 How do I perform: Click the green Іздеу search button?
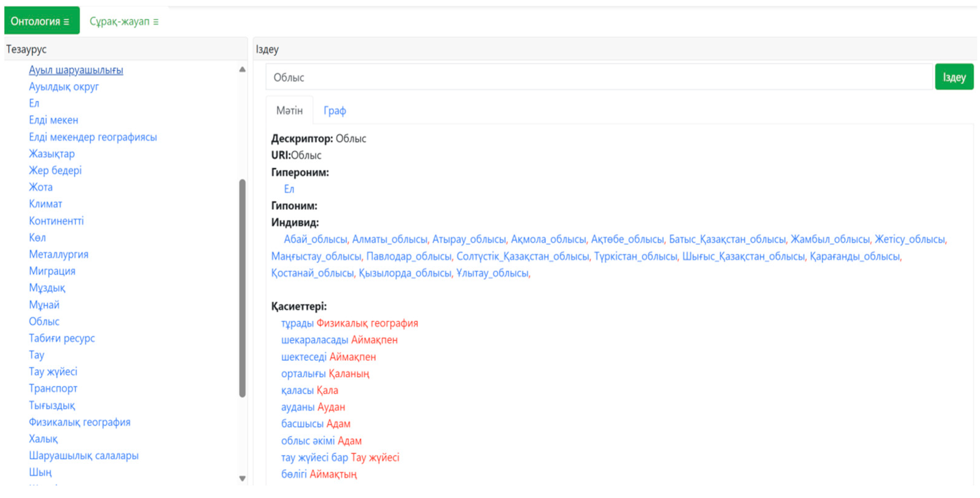(954, 77)
